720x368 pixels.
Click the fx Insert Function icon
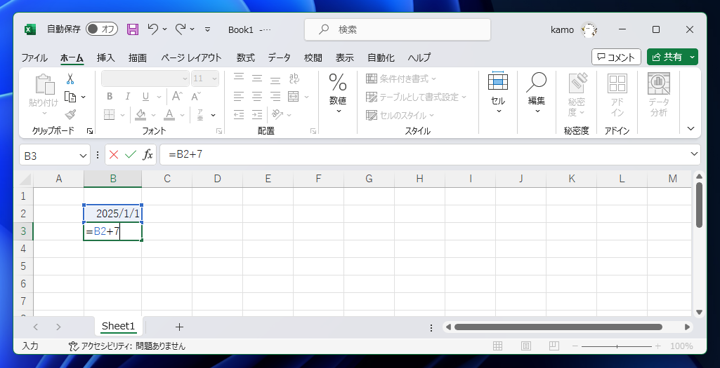tap(147, 155)
